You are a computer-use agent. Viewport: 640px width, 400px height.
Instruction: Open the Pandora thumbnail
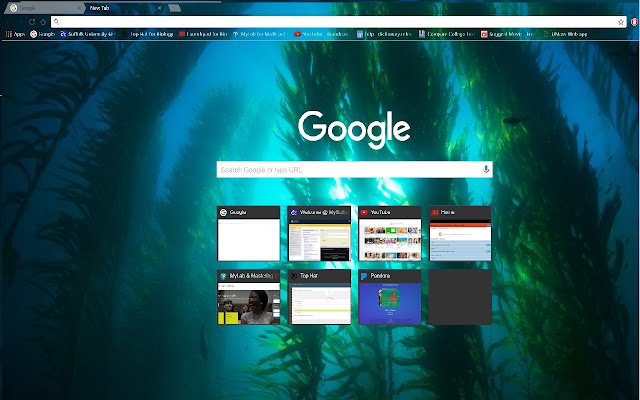tap(390, 297)
